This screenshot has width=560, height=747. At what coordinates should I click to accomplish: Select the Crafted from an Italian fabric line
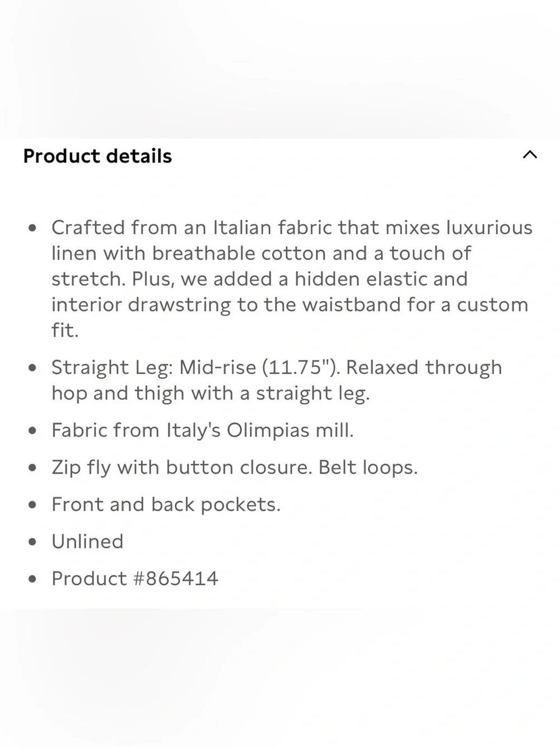tap(292, 227)
